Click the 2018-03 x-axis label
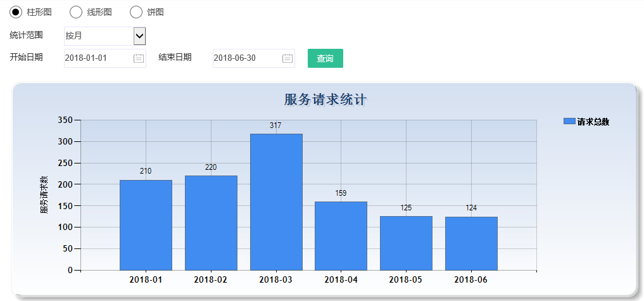This screenshot has height=301, width=644. click(x=276, y=279)
